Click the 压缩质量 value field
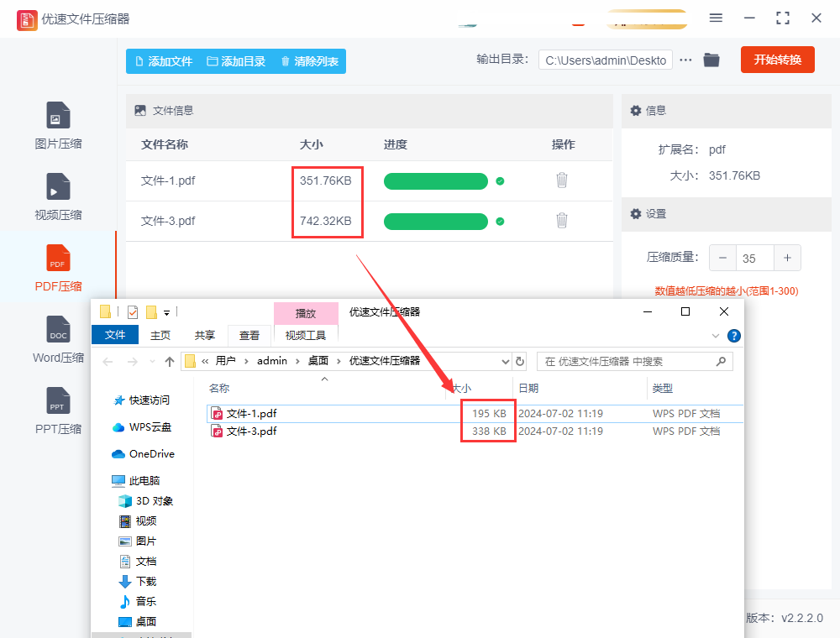Image resolution: width=840 pixels, height=638 pixels. coord(755,258)
